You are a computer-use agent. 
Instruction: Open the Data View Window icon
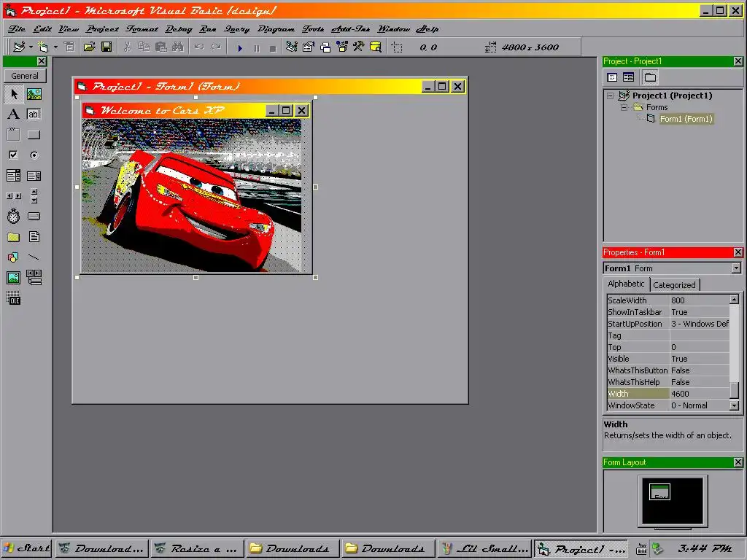coord(376,47)
